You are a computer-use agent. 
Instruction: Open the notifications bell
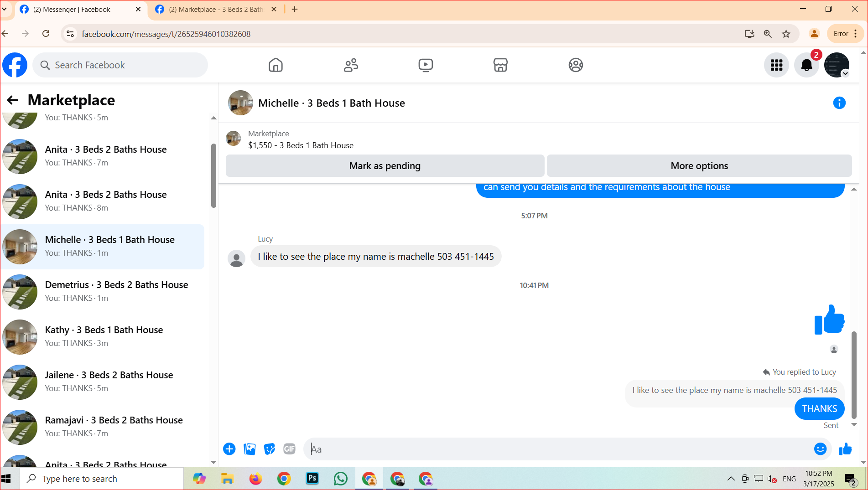coord(806,65)
